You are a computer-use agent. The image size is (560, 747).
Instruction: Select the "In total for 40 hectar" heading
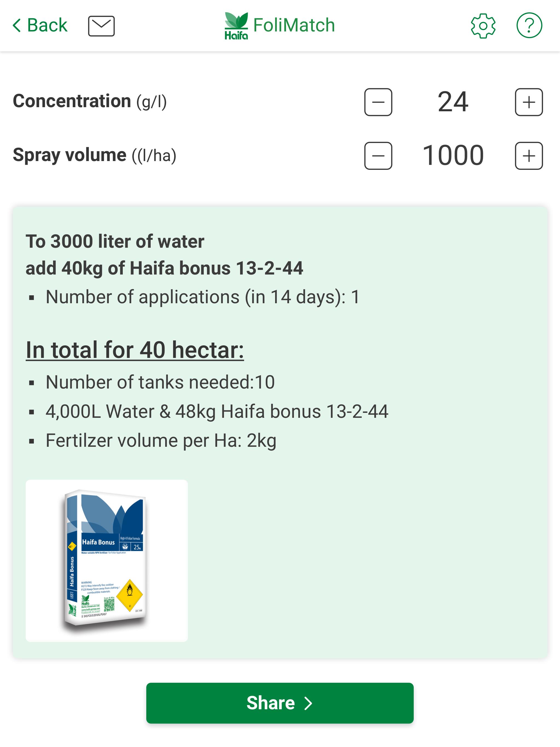[x=135, y=350]
